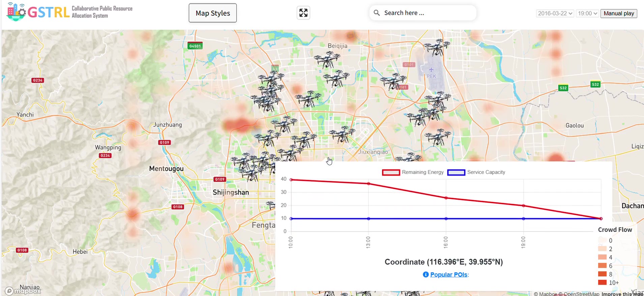The width and height of the screenshot is (644, 296).
Task: Open the Popular POIs link
Action: [x=449, y=274]
